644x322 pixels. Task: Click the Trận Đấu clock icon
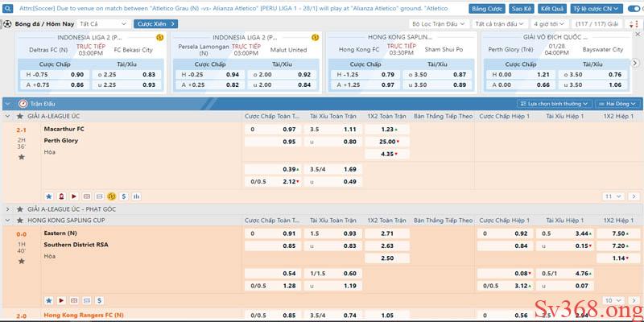click(x=23, y=104)
